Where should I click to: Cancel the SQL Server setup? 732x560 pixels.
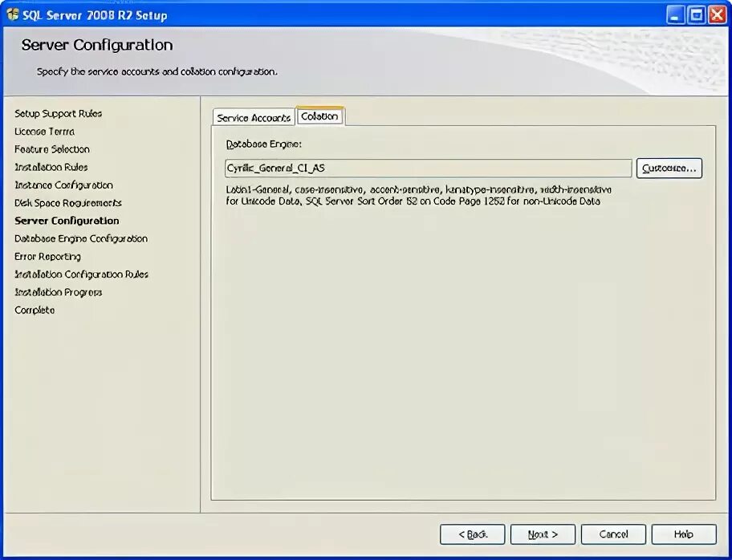pos(613,534)
